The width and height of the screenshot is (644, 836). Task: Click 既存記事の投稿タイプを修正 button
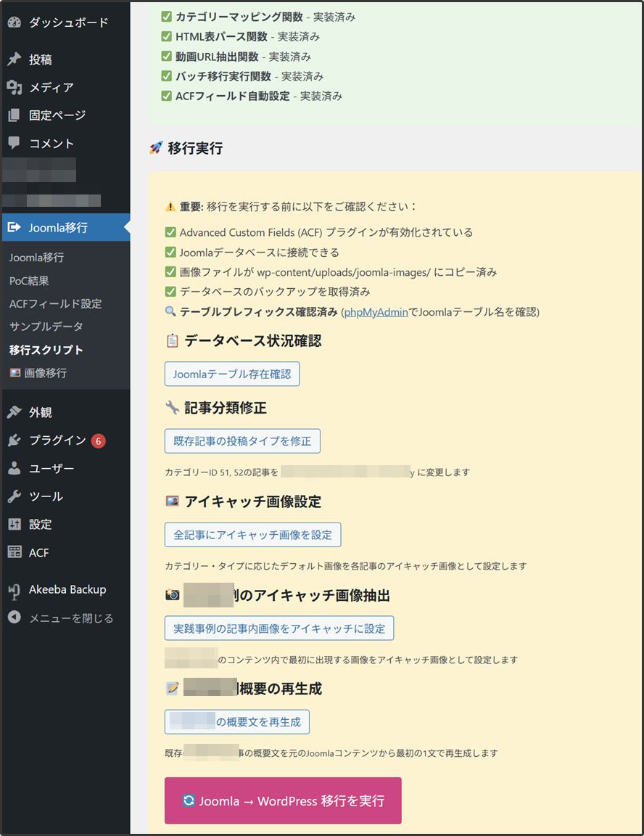(x=242, y=441)
